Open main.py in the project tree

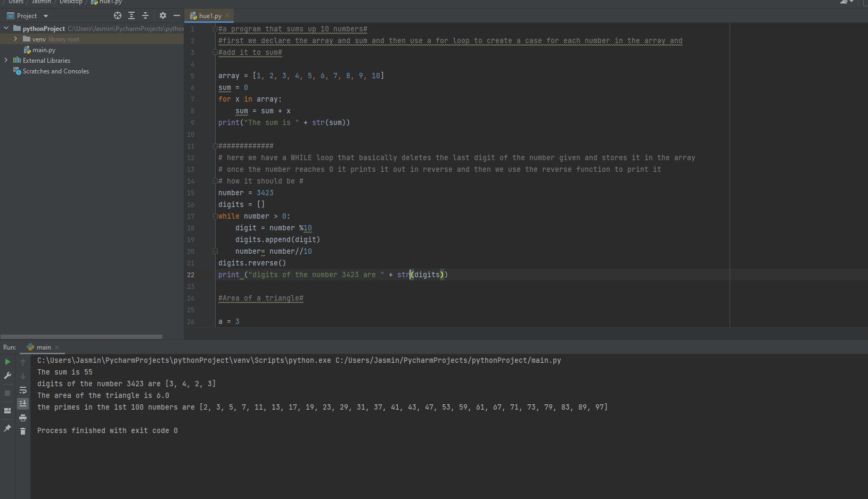click(44, 50)
